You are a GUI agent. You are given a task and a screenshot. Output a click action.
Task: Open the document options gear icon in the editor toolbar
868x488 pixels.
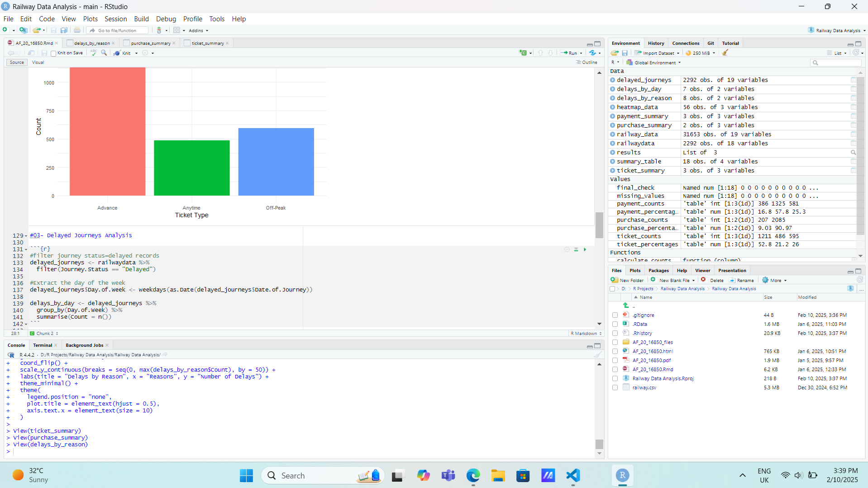(145, 53)
